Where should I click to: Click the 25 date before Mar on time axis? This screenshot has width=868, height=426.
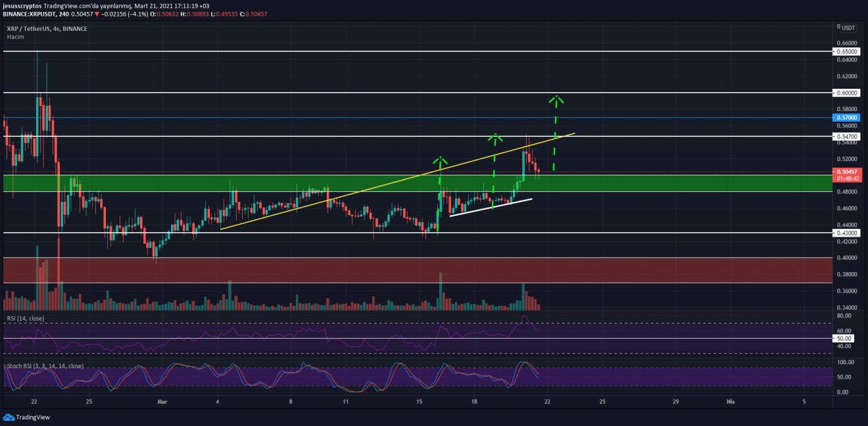pyautogui.click(x=89, y=400)
